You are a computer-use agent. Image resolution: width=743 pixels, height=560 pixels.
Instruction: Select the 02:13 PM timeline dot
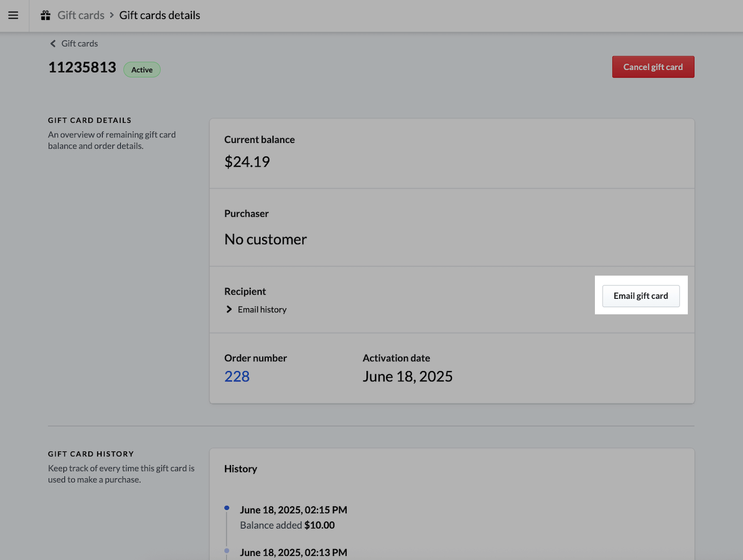(x=227, y=551)
